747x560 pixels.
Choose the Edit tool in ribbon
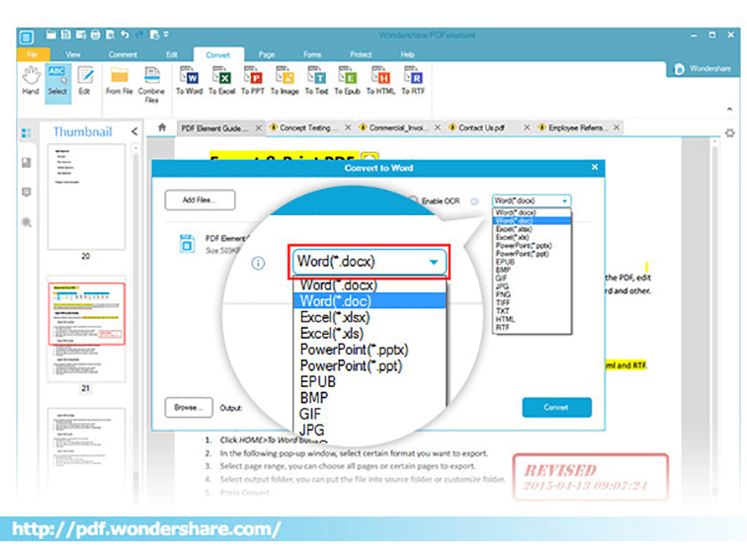pos(85,81)
